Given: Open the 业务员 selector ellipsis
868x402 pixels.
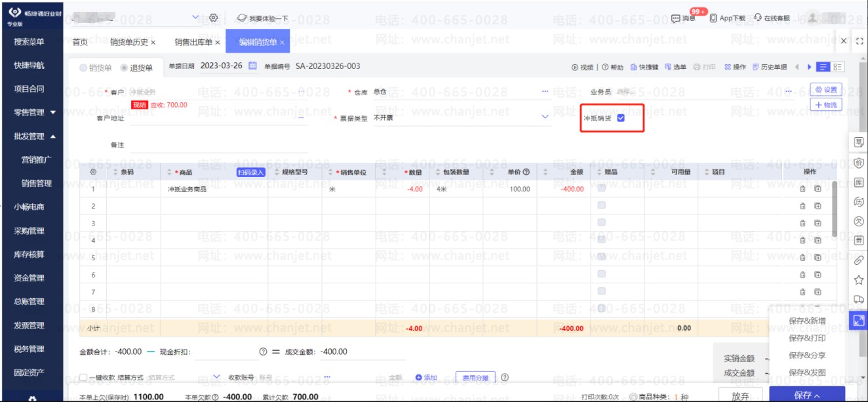Looking at the screenshot, I should click(x=788, y=92).
